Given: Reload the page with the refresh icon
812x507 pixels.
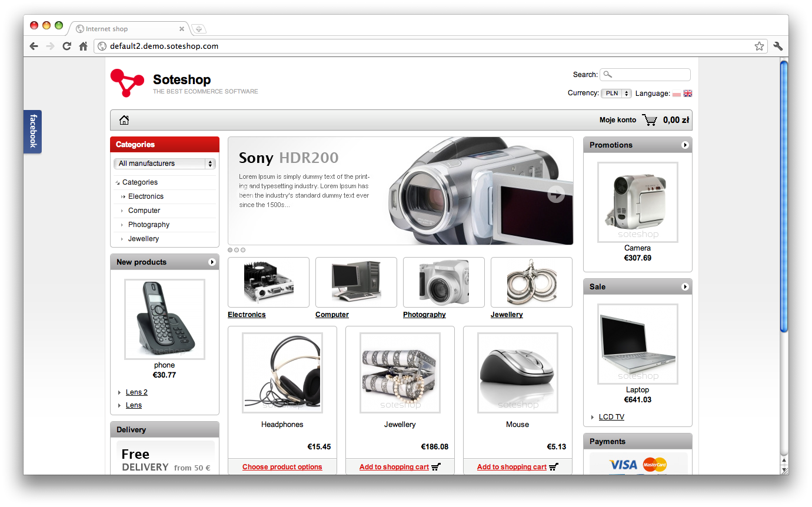Looking at the screenshot, I should [x=66, y=46].
